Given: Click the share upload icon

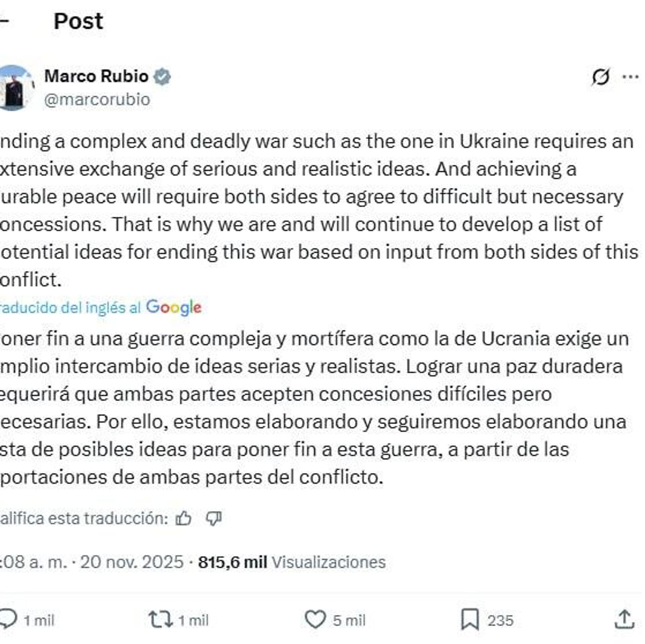Looking at the screenshot, I should pyautogui.click(x=624, y=619).
